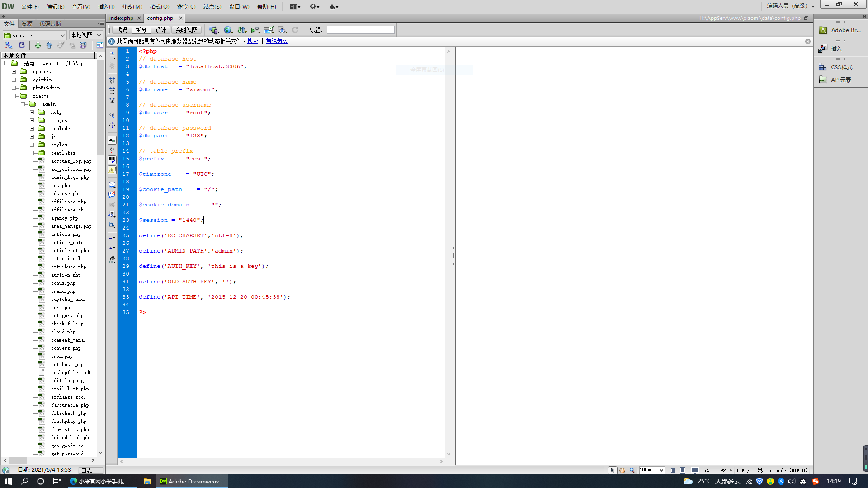
Task: Click the blue Put files up arrow
Action: coord(49,45)
